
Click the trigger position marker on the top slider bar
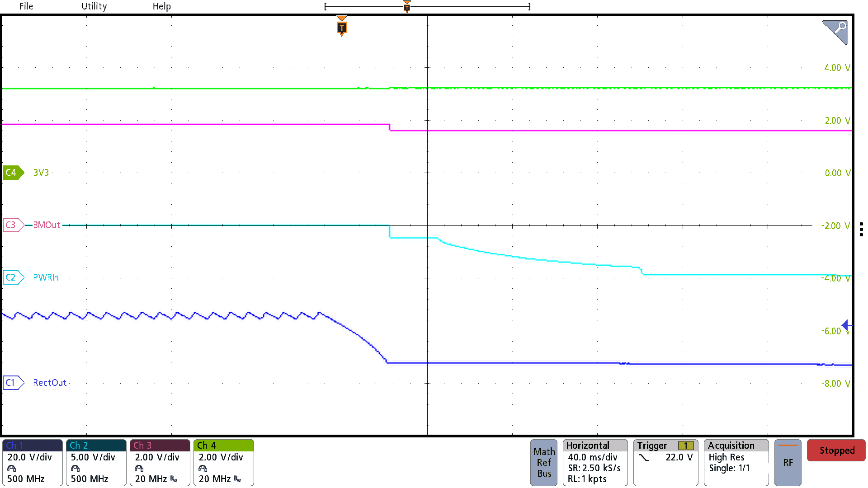tap(407, 6)
